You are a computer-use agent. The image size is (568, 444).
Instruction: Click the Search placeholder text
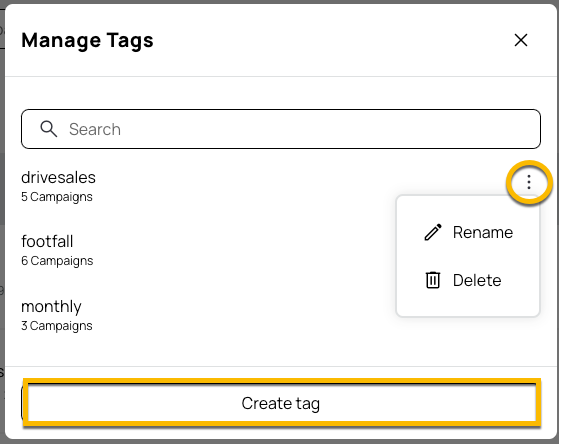[95, 129]
